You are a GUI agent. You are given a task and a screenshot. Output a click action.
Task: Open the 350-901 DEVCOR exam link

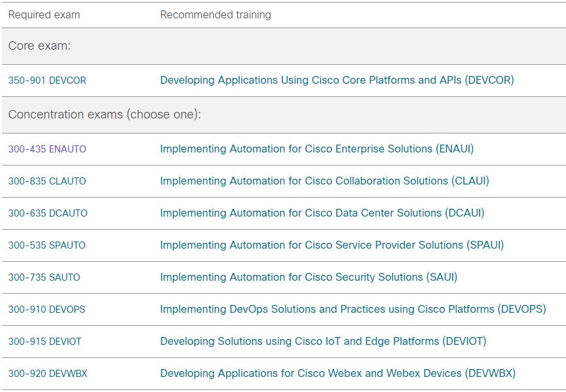pos(47,80)
